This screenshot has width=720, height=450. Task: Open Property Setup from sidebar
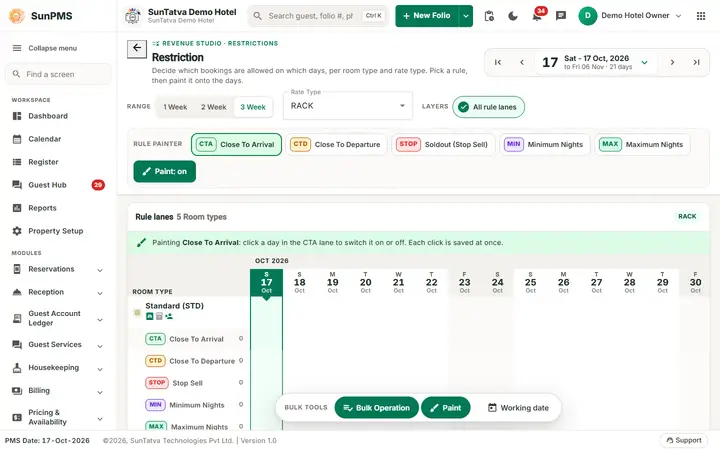click(x=57, y=231)
